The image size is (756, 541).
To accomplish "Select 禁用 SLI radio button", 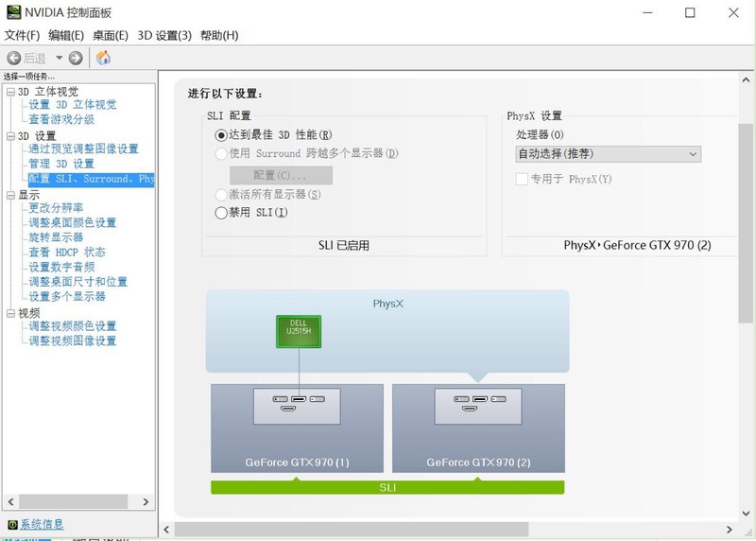I will 221,213.
